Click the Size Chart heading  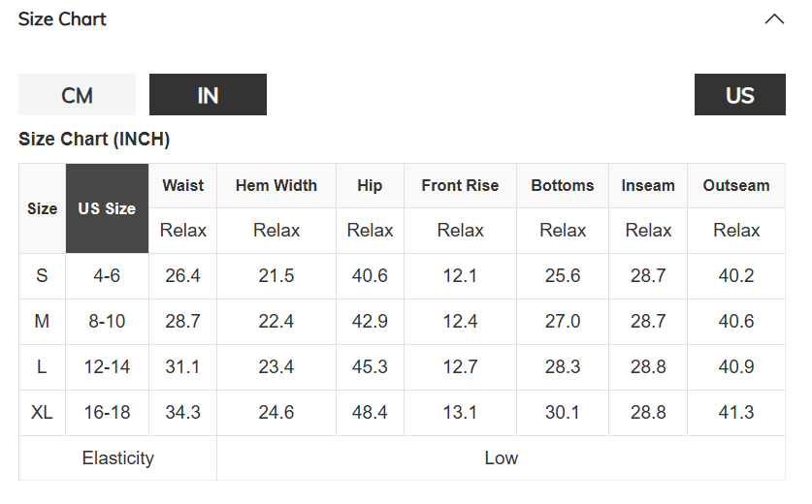coord(62,19)
